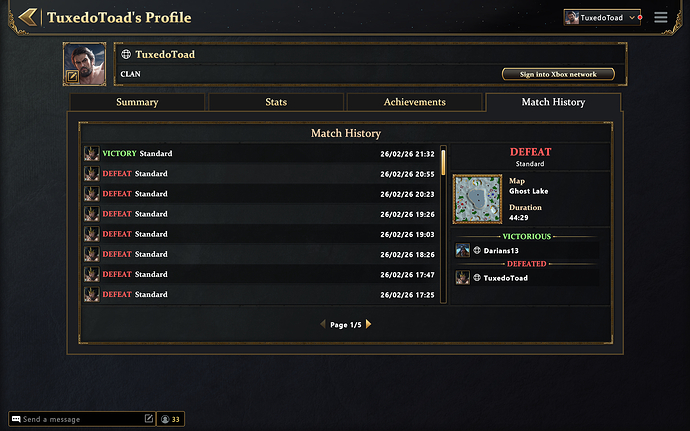The height and width of the screenshot is (431, 690).
Task: Select the Achievements tab
Action: [x=415, y=102]
